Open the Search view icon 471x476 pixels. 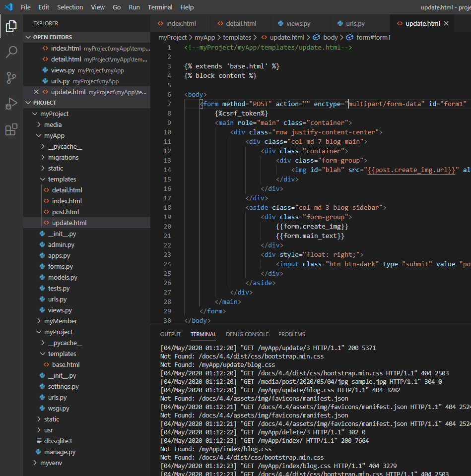click(11, 52)
